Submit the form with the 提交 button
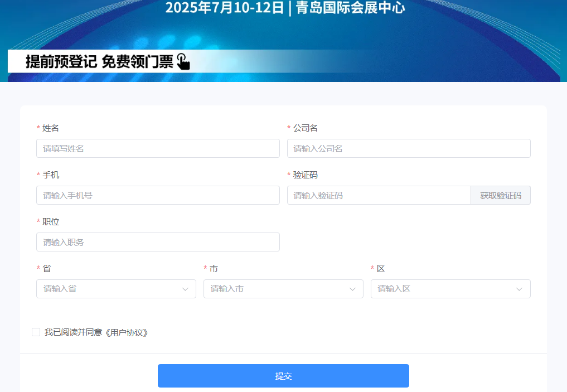567x392 pixels. (283, 376)
